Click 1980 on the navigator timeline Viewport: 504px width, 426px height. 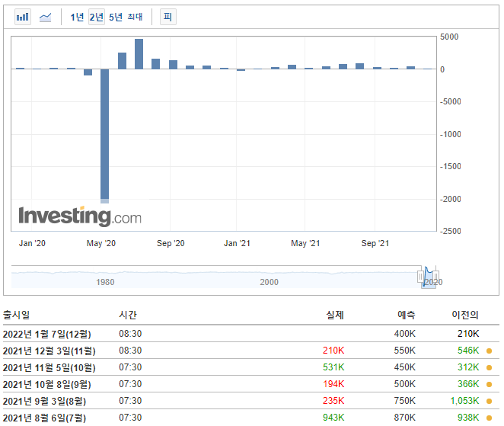point(105,282)
